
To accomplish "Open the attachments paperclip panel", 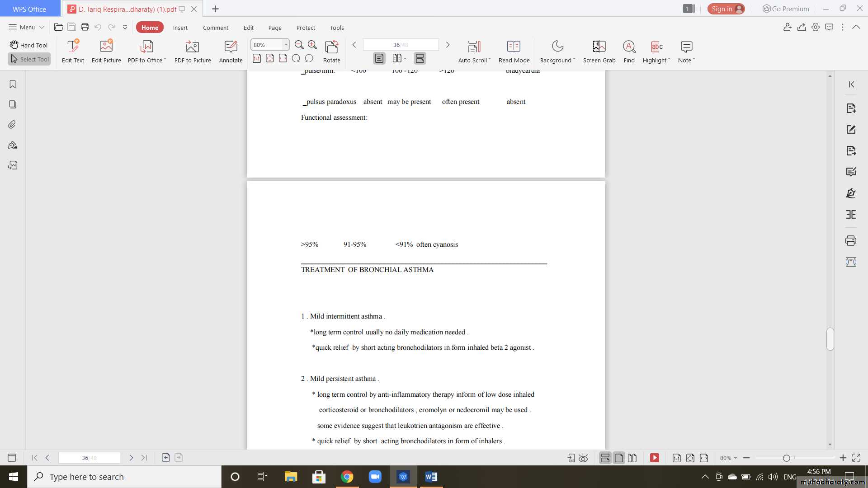I will pos(13,125).
